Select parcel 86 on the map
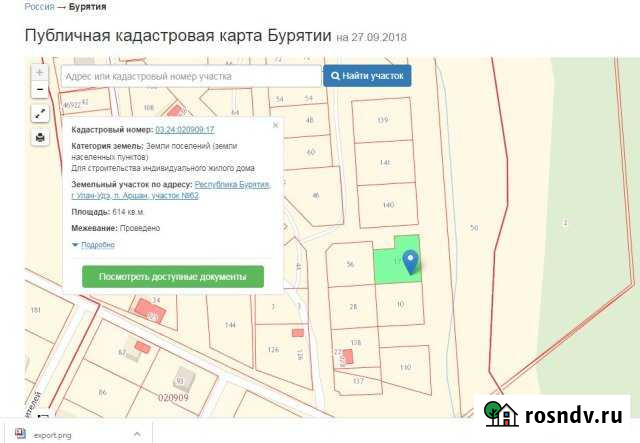This screenshot has height=443, width=640. tap(102, 392)
